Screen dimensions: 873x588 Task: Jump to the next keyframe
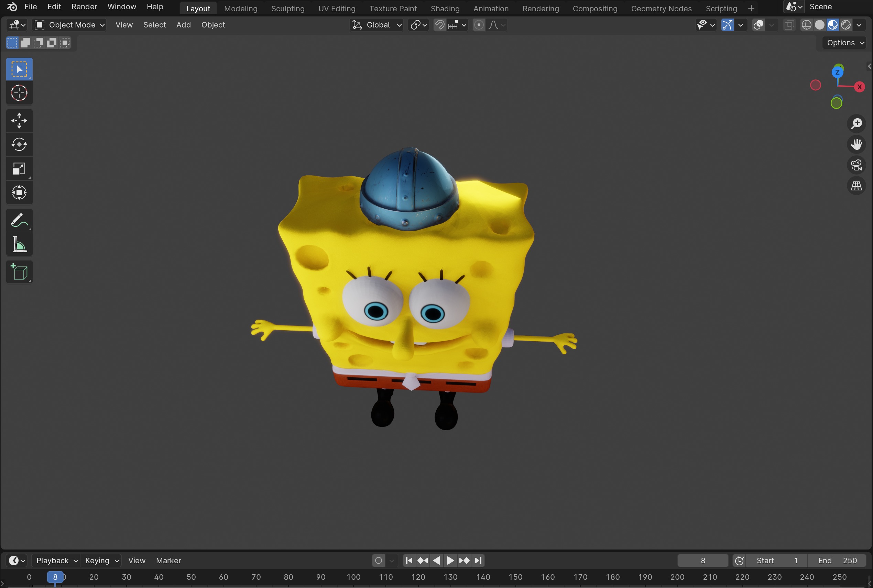pyautogui.click(x=464, y=560)
